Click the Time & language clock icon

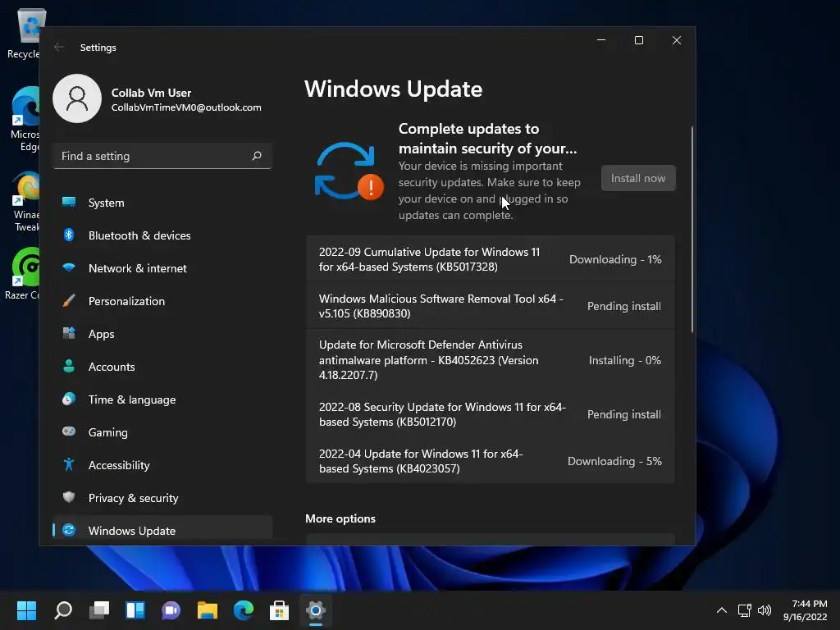[69, 399]
